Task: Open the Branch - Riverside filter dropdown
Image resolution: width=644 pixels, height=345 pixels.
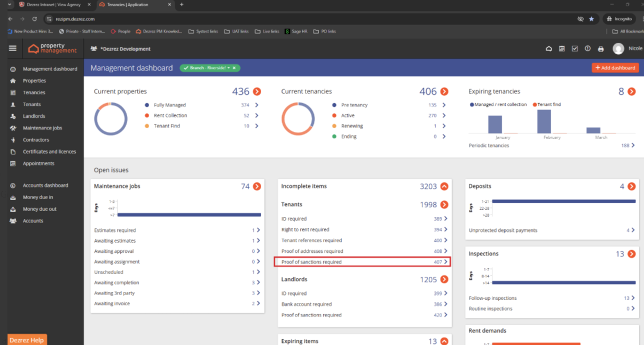Action: [x=228, y=68]
